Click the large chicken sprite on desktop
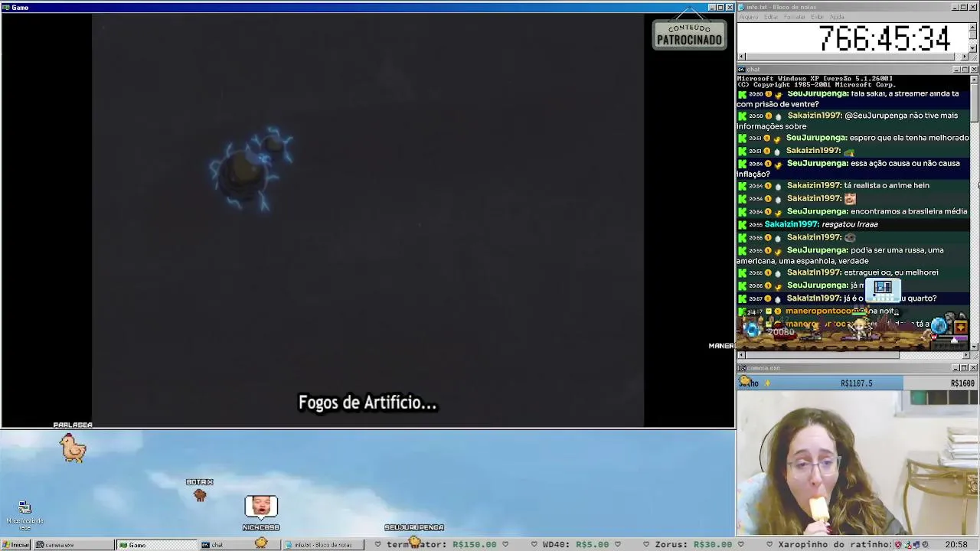This screenshot has height=551, width=980. (x=73, y=448)
